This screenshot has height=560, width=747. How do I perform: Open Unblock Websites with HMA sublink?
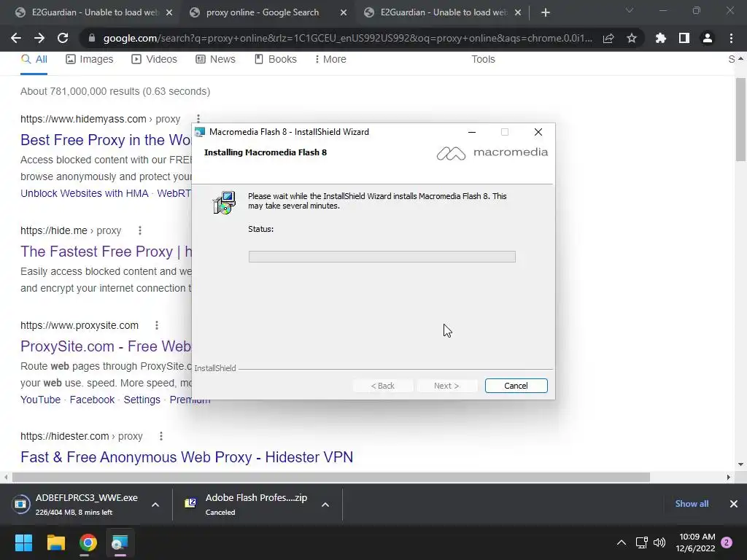pyautogui.click(x=85, y=193)
